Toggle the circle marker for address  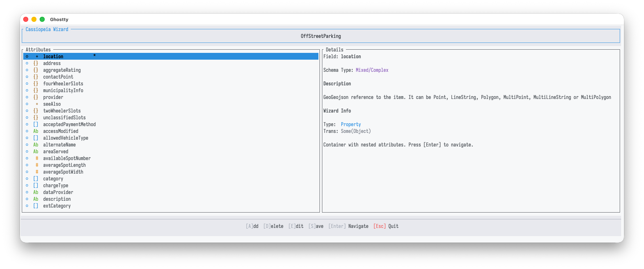(x=27, y=63)
